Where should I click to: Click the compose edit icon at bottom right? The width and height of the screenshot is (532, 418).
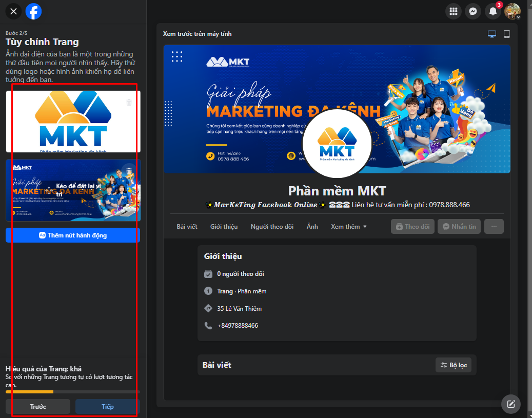pyautogui.click(x=510, y=404)
